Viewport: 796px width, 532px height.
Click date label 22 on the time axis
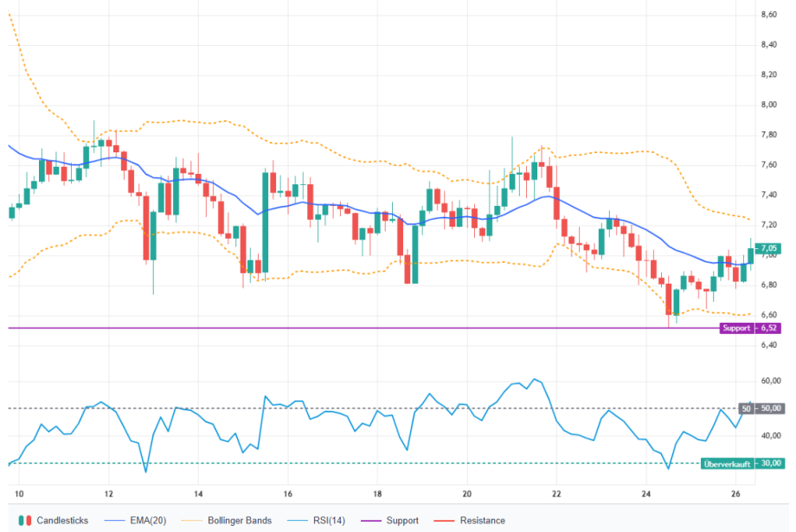(556, 494)
